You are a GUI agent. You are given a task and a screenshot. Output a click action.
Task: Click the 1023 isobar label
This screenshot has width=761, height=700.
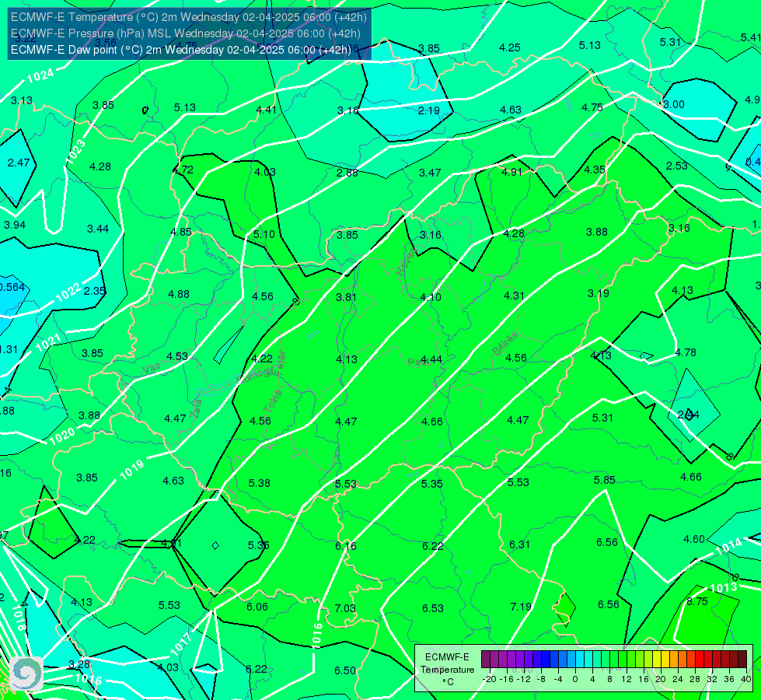click(x=75, y=151)
